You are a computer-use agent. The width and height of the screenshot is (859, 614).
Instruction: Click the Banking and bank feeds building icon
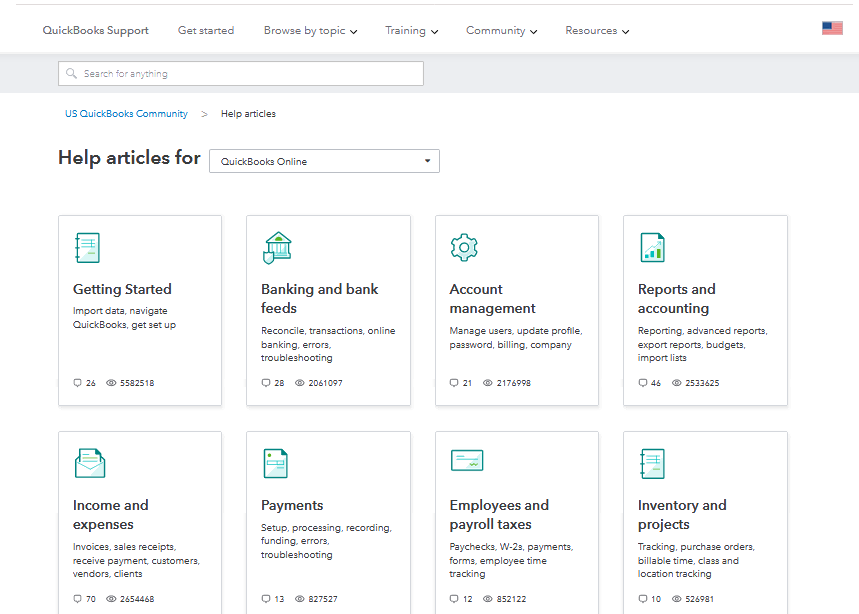pos(277,248)
